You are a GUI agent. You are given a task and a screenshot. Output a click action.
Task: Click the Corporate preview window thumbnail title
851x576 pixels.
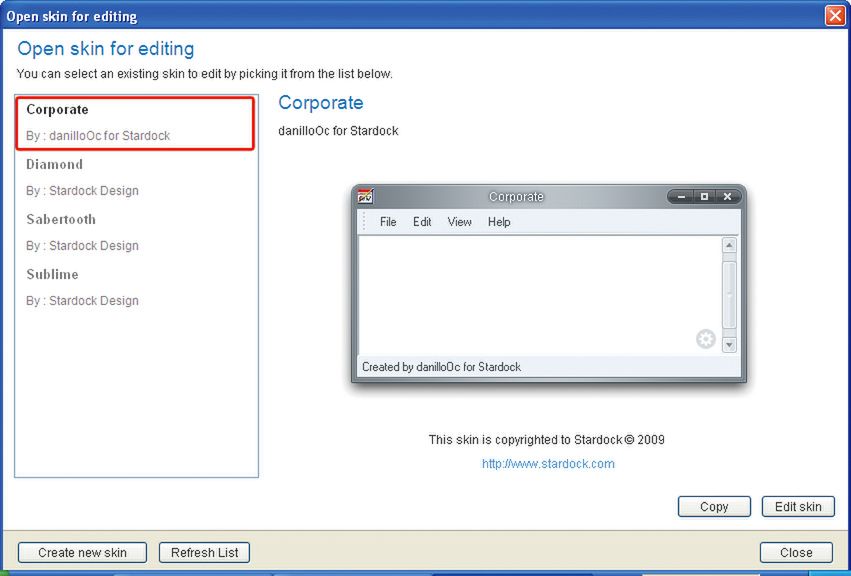click(x=516, y=197)
